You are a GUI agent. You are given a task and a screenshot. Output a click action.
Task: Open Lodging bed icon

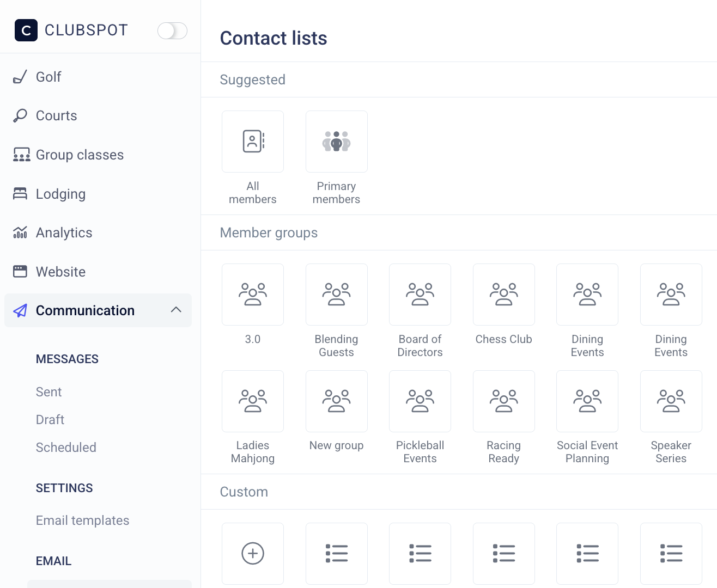pos(20,194)
